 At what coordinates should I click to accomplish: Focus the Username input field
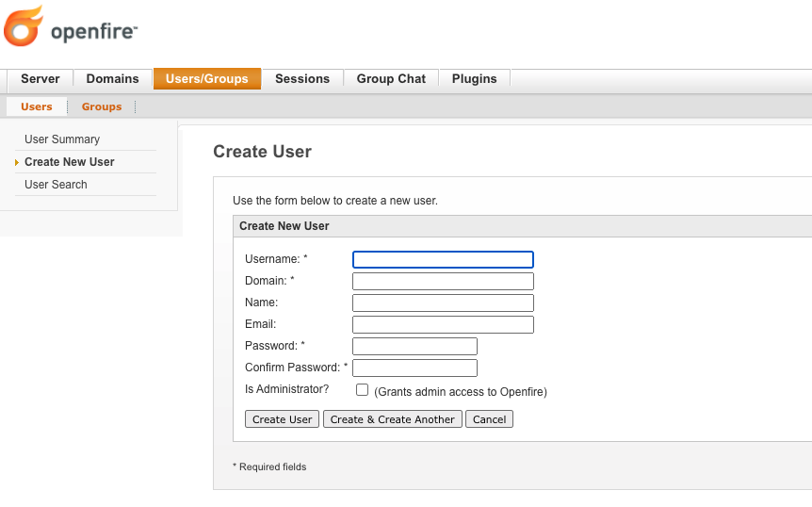pos(443,259)
